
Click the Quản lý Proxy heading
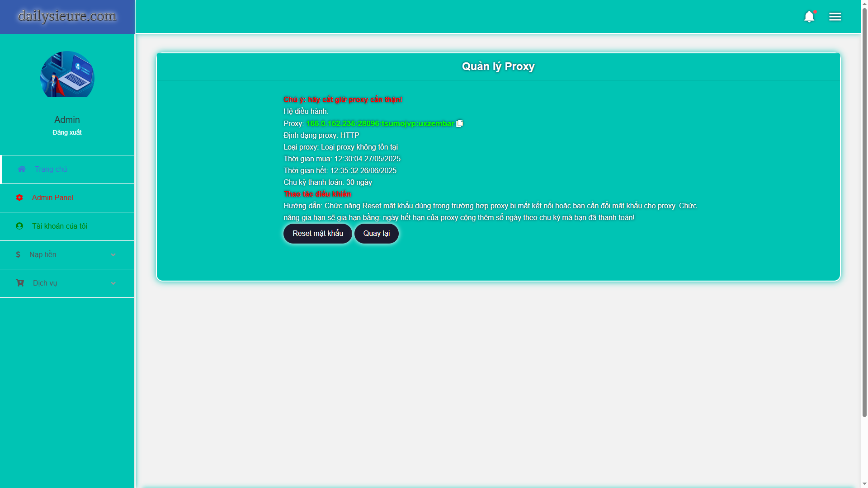coord(498,66)
